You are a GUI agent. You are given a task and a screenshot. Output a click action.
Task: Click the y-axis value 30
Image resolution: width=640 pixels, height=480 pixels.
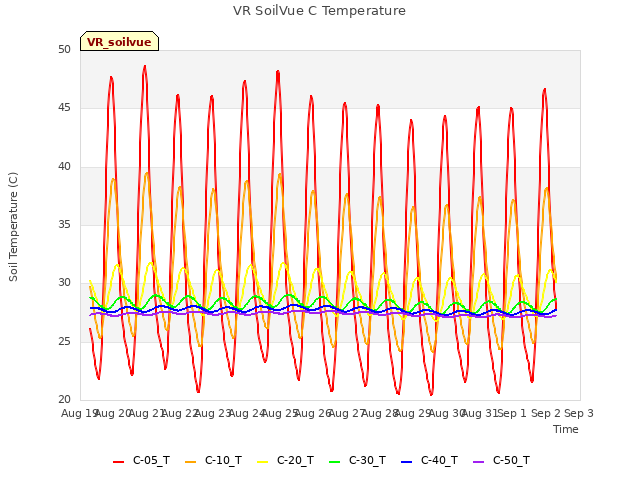pyautogui.click(x=64, y=282)
